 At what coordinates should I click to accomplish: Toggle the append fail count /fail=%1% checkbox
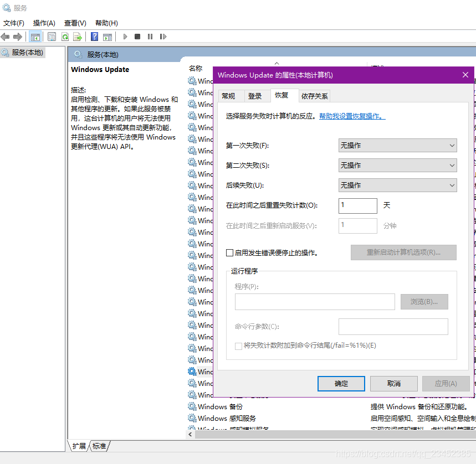tap(239, 346)
